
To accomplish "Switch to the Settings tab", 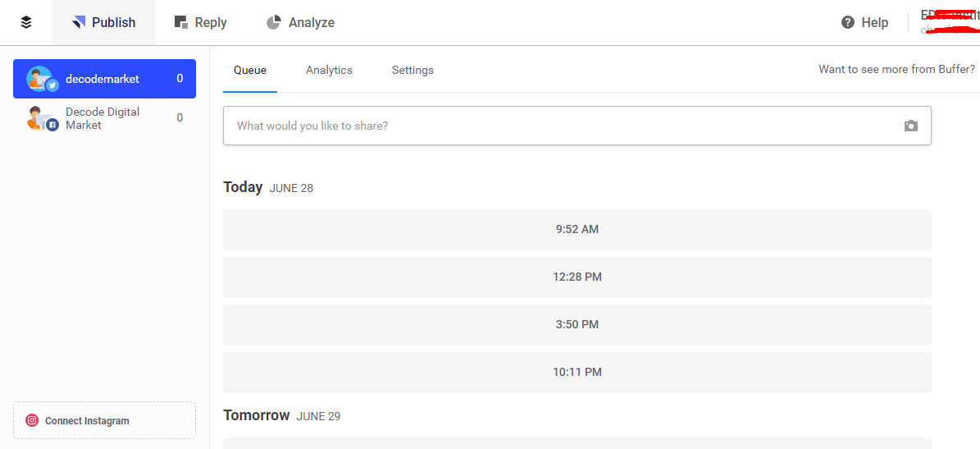I will (413, 70).
